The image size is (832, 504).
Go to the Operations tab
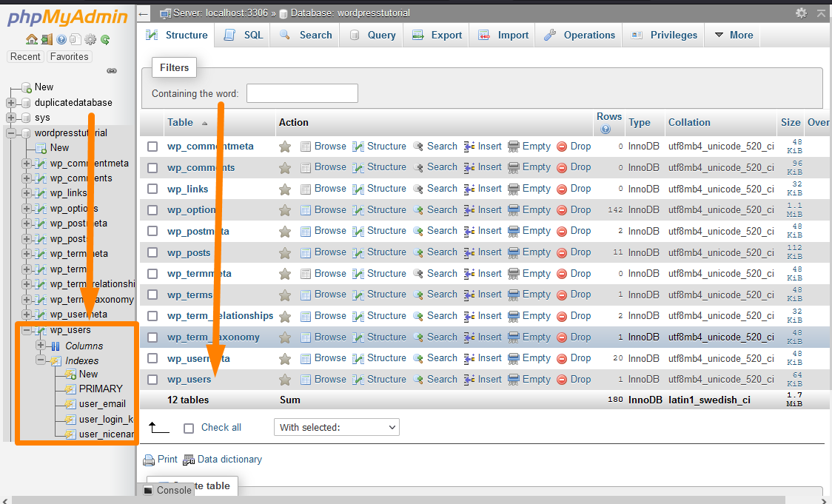click(580, 35)
